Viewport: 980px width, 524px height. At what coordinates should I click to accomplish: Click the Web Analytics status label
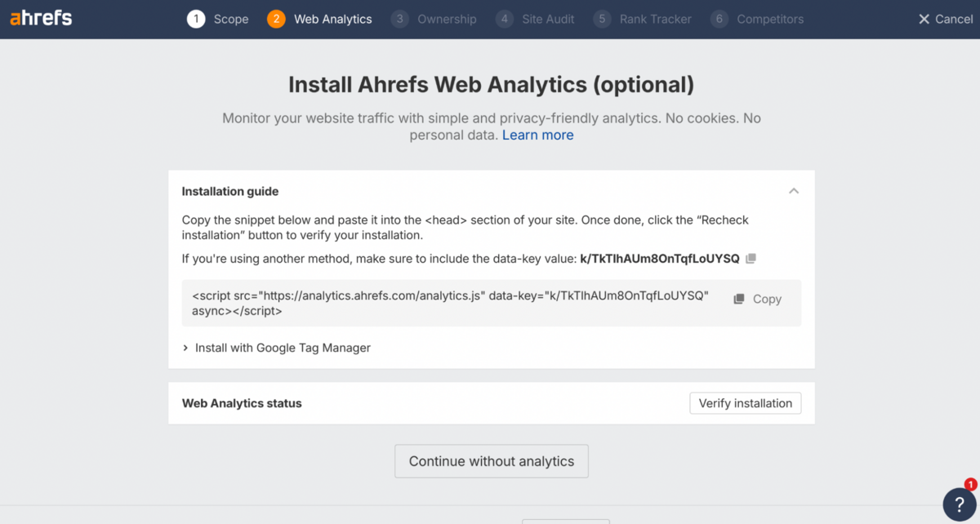point(242,403)
